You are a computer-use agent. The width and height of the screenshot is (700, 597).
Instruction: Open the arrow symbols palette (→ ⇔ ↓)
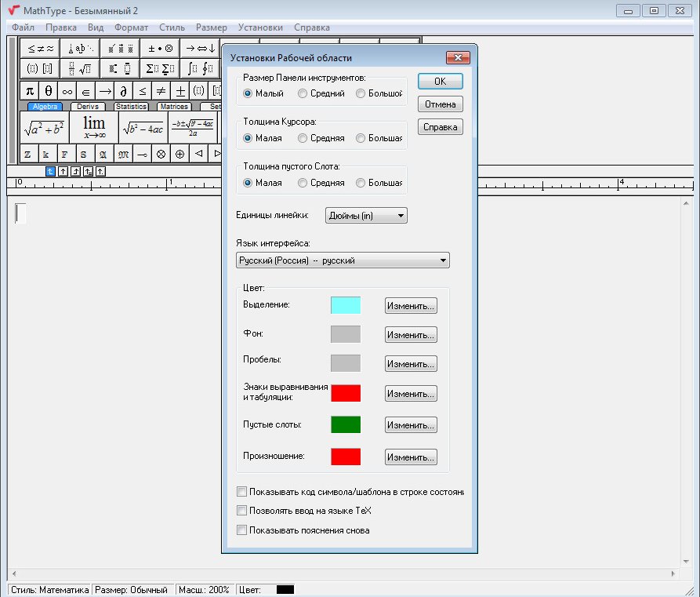click(x=200, y=49)
